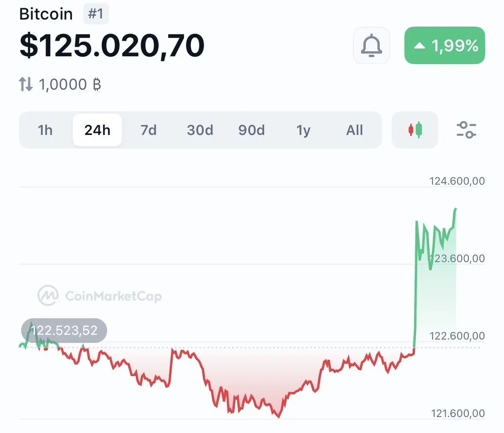Switch to candlestick chart view

[415, 130]
